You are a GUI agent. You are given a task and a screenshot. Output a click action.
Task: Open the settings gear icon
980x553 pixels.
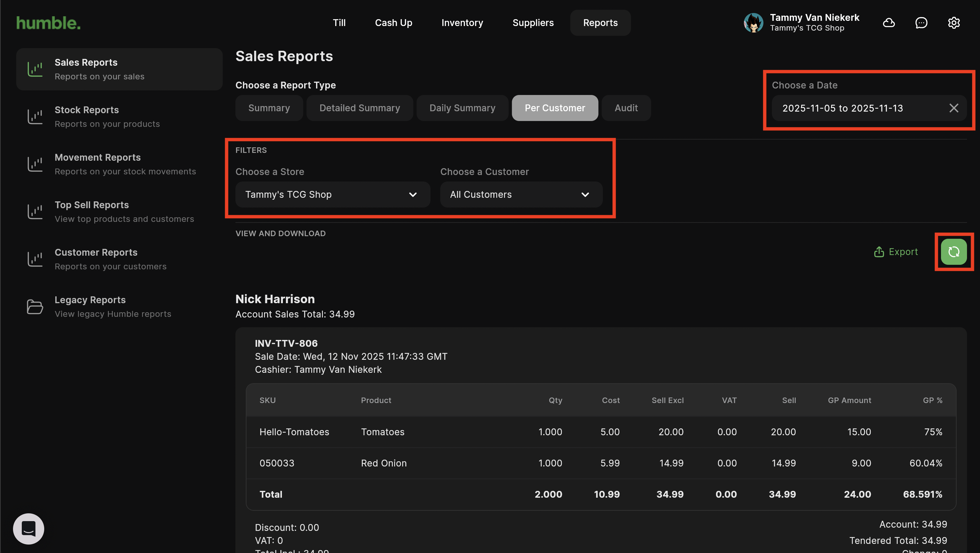pos(953,23)
